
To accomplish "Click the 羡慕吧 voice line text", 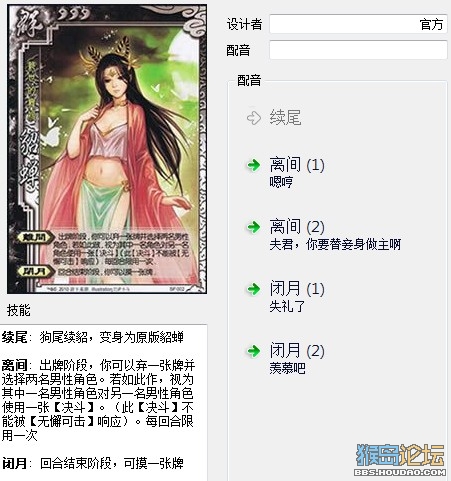I will point(287,368).
